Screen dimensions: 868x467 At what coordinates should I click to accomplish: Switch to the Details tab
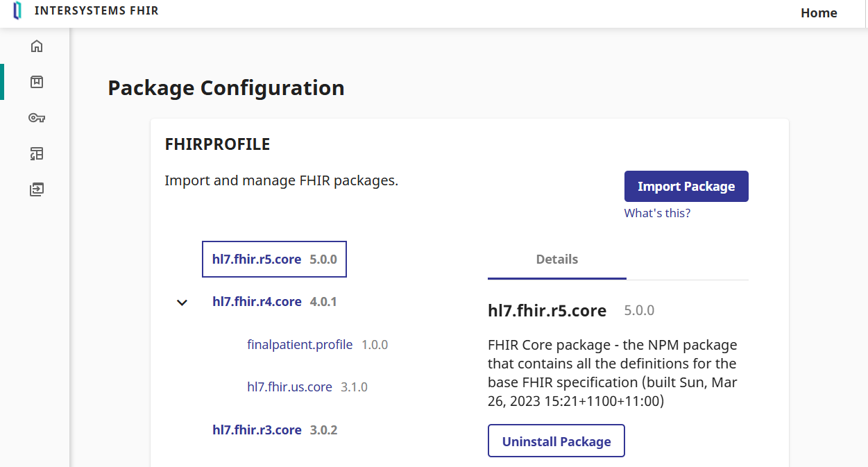click(556, 260)
